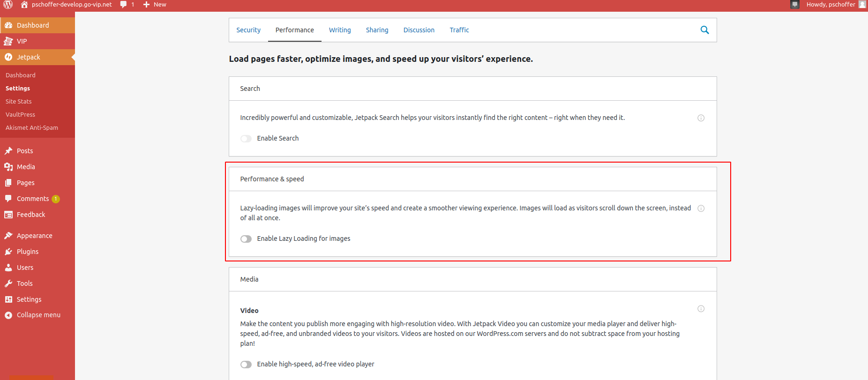Click the Posts pin icon
868x380 pixels.
coord(8,151)
